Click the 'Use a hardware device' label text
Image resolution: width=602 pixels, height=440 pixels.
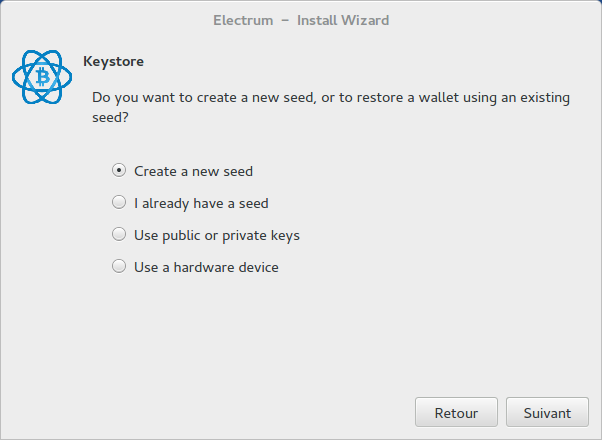tap(206, 267)
